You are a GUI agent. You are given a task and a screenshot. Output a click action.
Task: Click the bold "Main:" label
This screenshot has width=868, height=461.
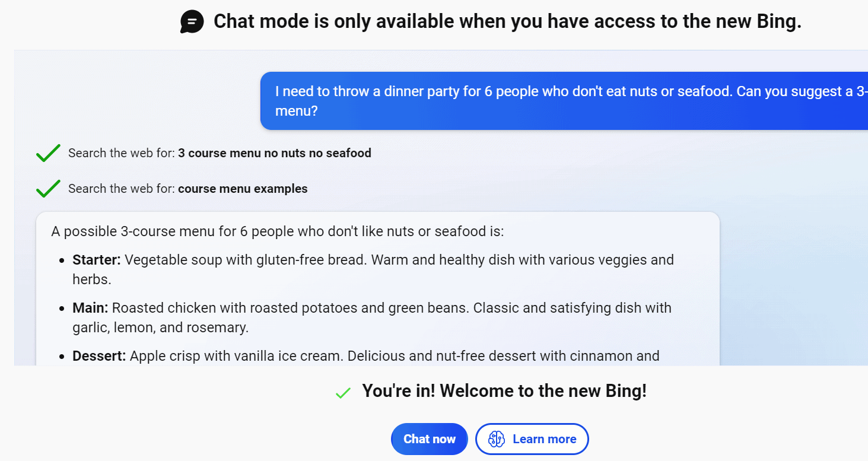[90, 308]
